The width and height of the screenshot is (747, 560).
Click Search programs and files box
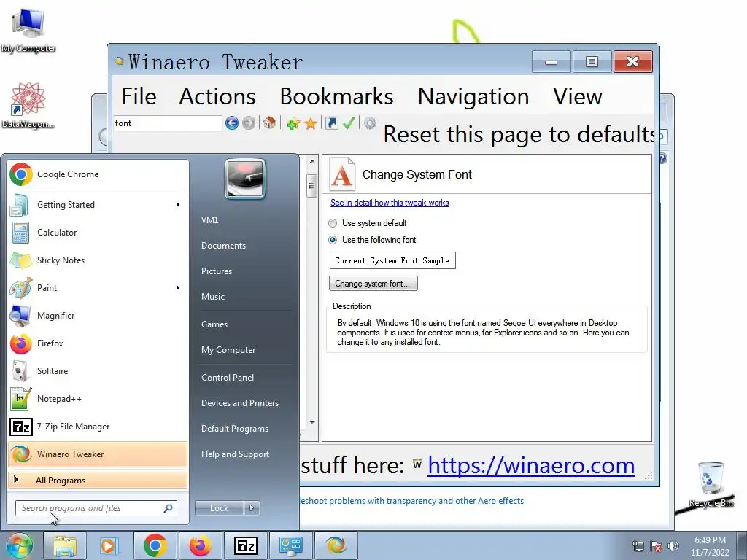tap(96, 508)
